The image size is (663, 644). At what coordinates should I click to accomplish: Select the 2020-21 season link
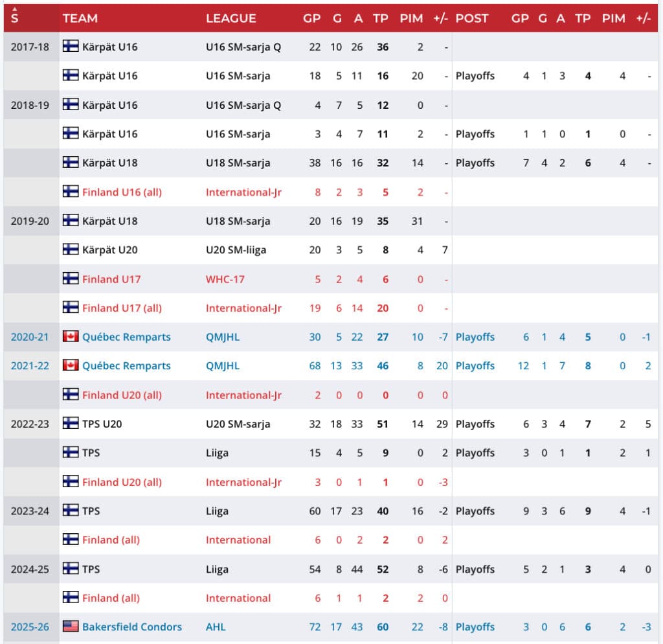[30, 337]
